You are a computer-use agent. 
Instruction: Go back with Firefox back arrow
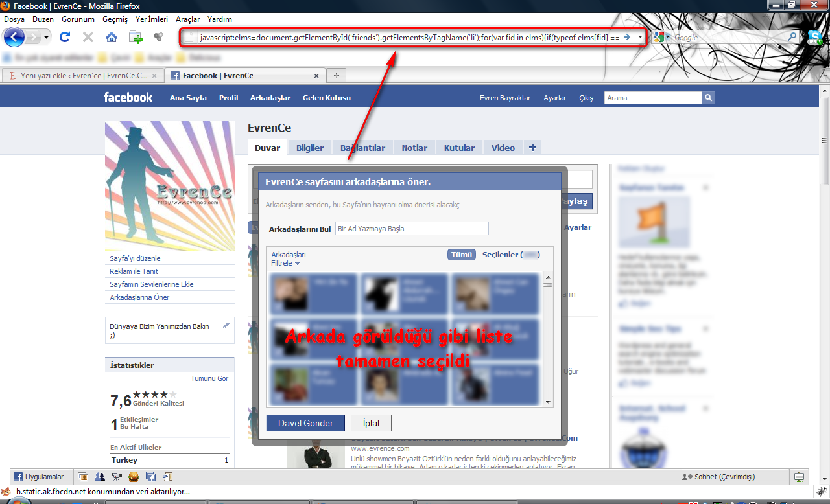[14, 37]
